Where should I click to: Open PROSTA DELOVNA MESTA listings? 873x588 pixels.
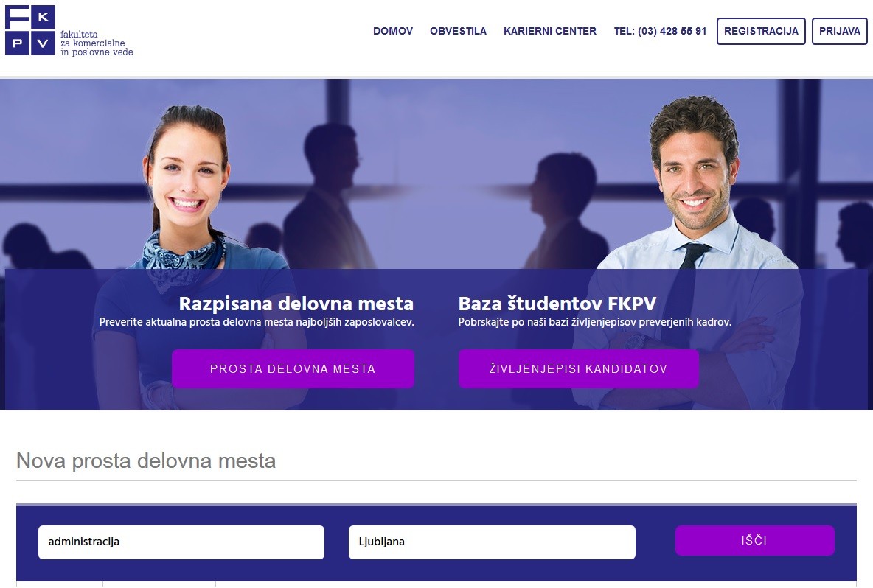(293, 369)
